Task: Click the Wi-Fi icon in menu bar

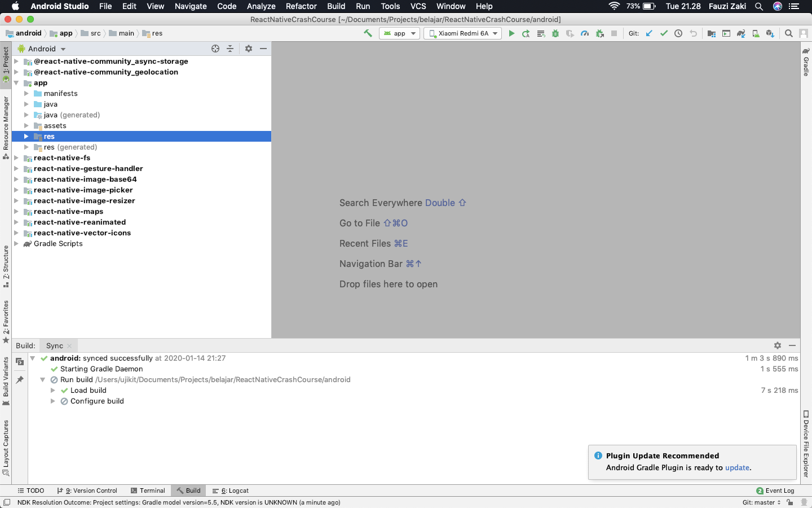Action: coord(614,6)
